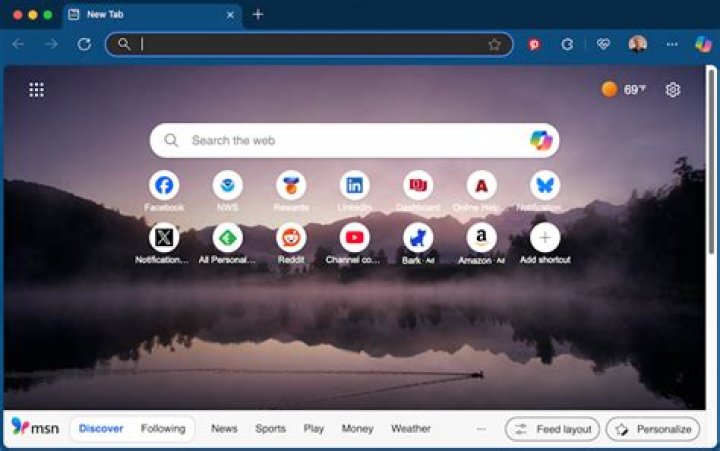Click the Add shortcut plus button
Image resolution: width=720 pixels, height=451 pixels.
(x=545, y=238)
